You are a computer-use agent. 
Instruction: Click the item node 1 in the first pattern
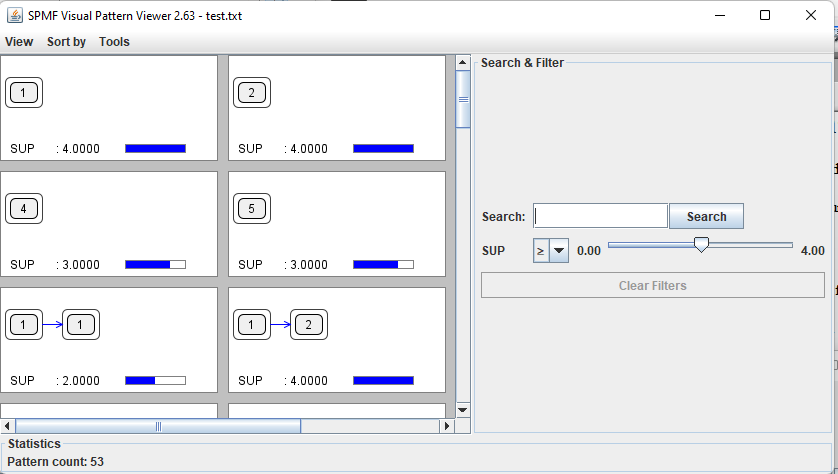pyautogui.click(x=24, y=94)
